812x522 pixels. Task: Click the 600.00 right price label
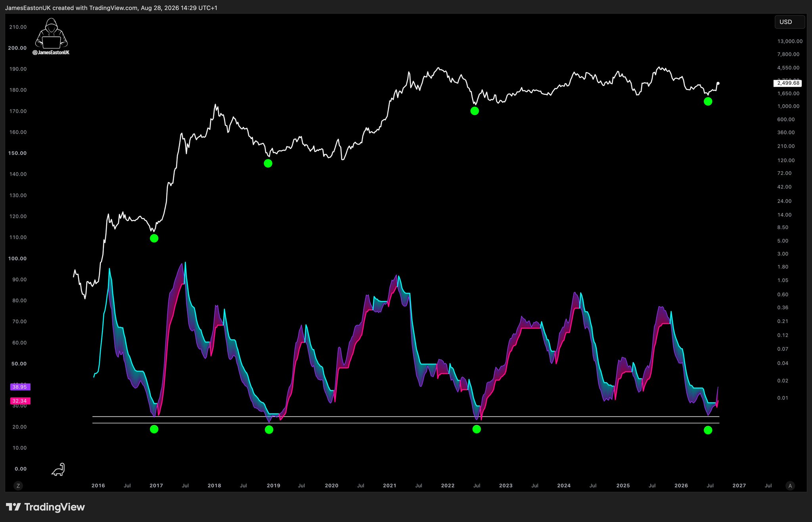pyautogui.click(x=786, y=119)
